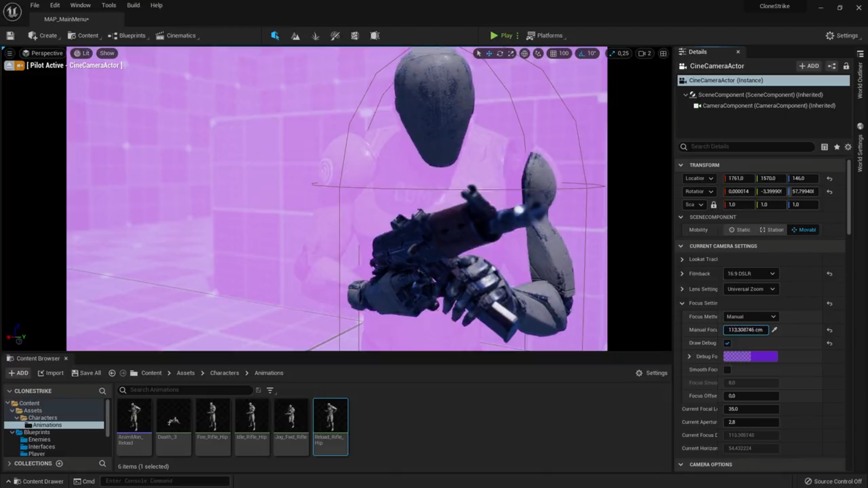Switch to the MAP_MainMenu tab
Viewport: 868px width, 488px height.
66,19
